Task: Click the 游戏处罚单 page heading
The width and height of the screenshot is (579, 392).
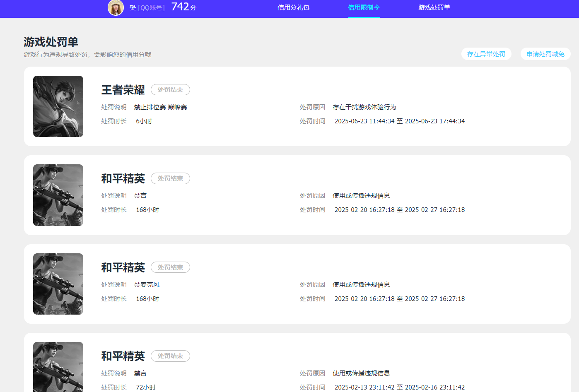Action: click(x=51, y=42)
